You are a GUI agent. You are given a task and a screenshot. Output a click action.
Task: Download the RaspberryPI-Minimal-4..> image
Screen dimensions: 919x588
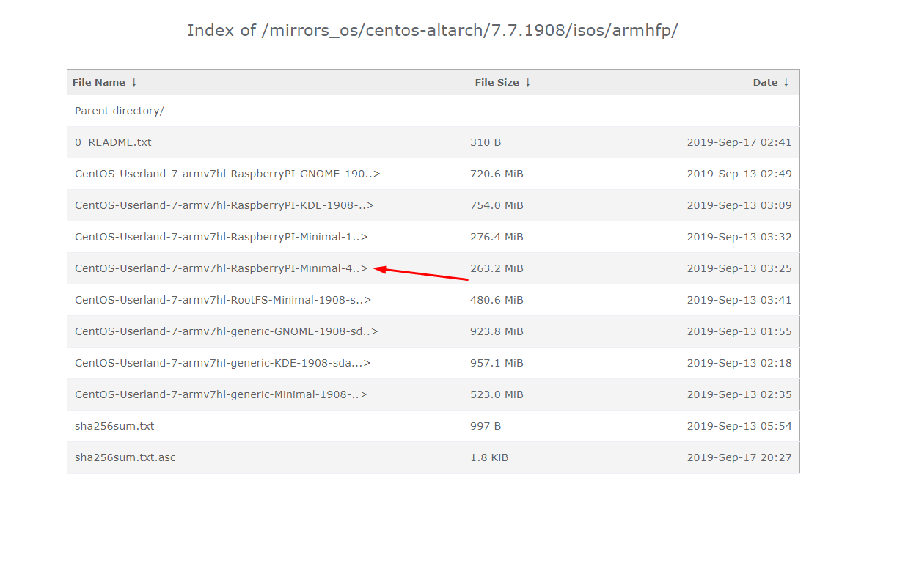coord(221,268)
